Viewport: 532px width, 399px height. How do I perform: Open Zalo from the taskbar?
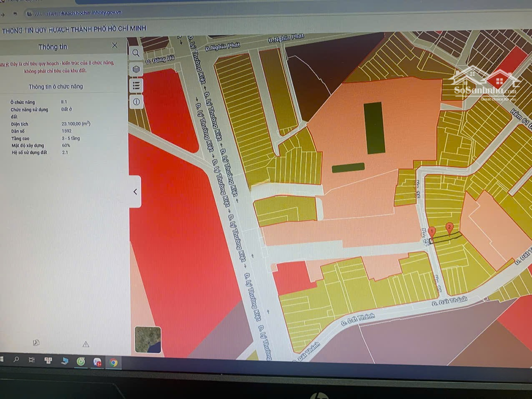coord(98,362)
